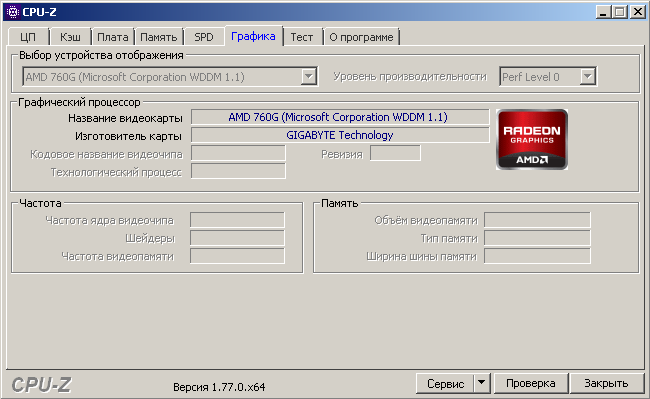
Task: Click the Объём видеопамяти empty field
Action: point(537,220)
